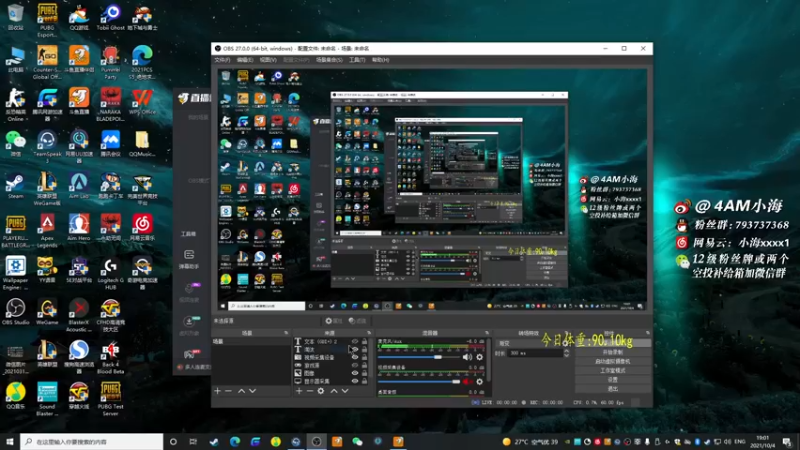Viewport: 800px width, 450px height.
Task: Click 属性 properties button above Scenes panel
Action: point(335,321)
